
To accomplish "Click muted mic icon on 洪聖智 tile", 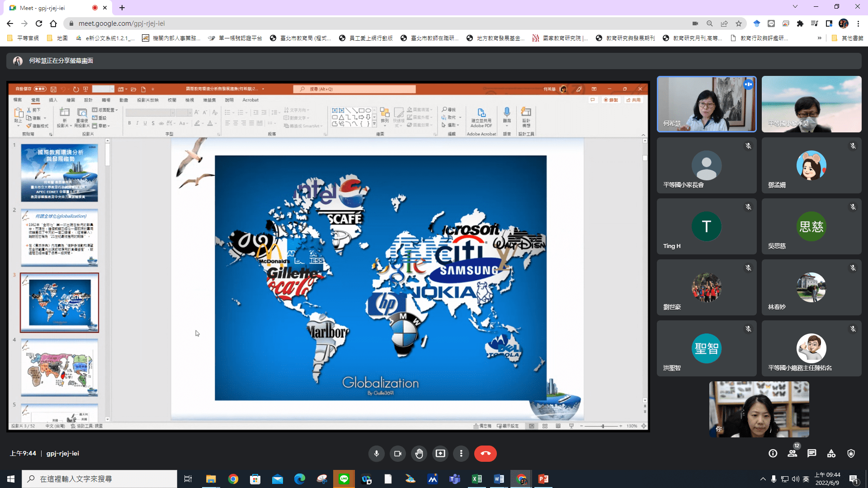I will 749,329.
